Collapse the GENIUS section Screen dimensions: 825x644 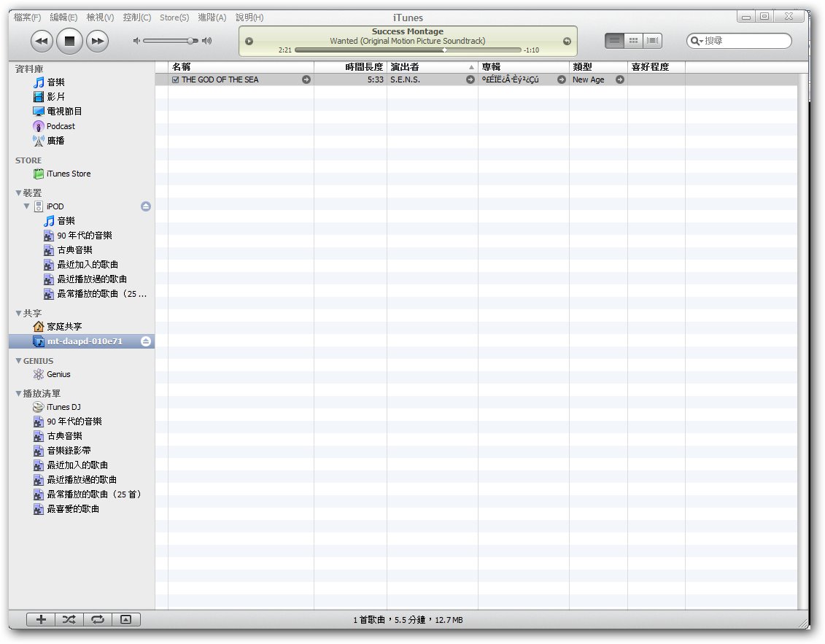point(18,361)
